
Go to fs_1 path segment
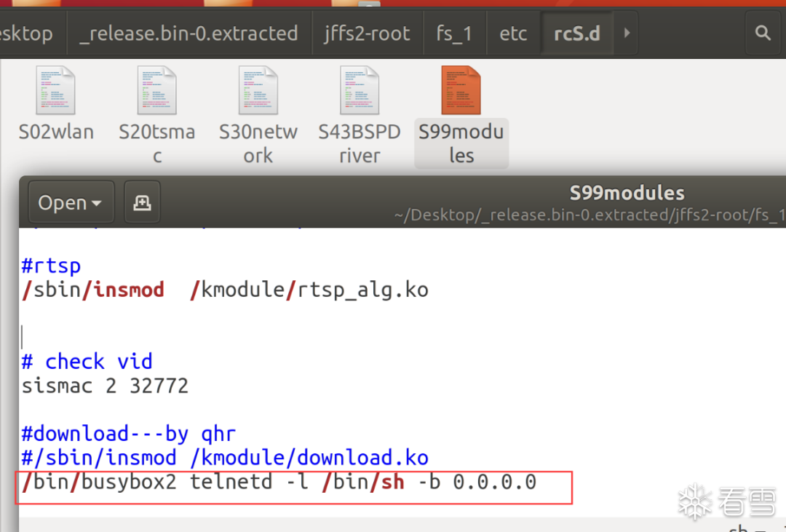[455, 33]
